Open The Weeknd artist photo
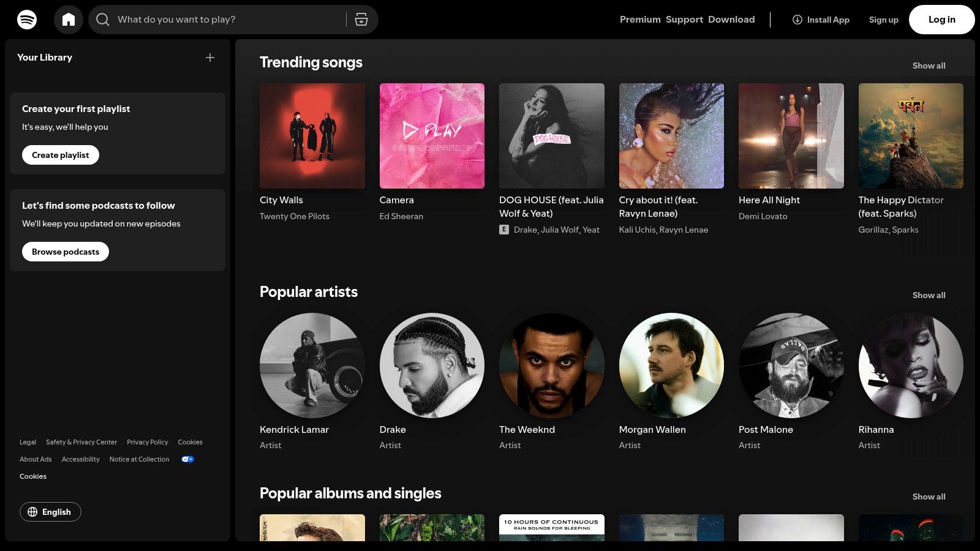 (x=552, y=365)
